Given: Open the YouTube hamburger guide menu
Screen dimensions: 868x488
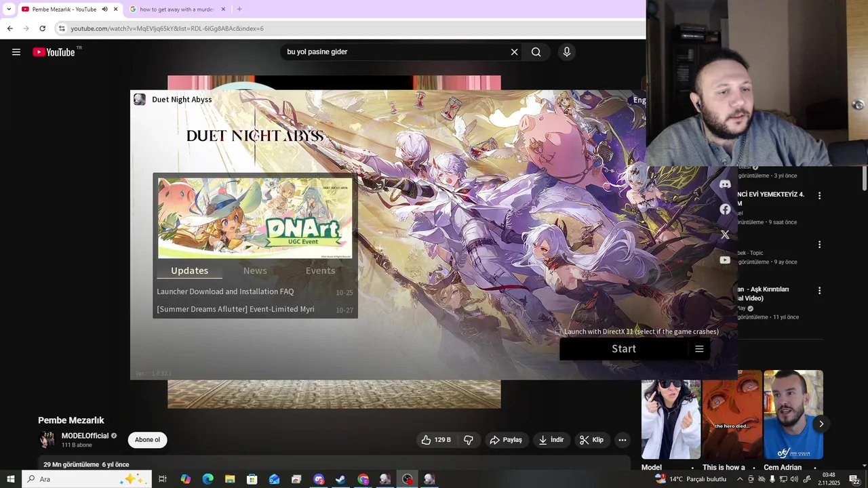Looking at the screenshot, I should (x=16, y=52).
